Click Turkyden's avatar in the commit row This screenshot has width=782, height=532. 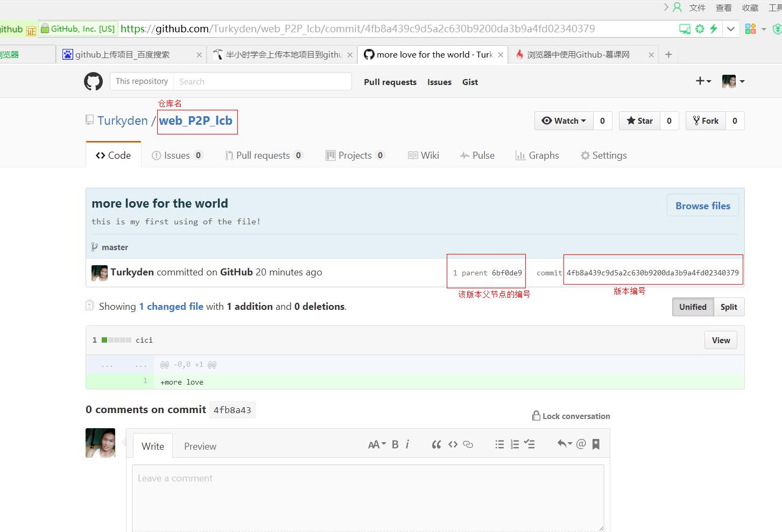[100, 273]
